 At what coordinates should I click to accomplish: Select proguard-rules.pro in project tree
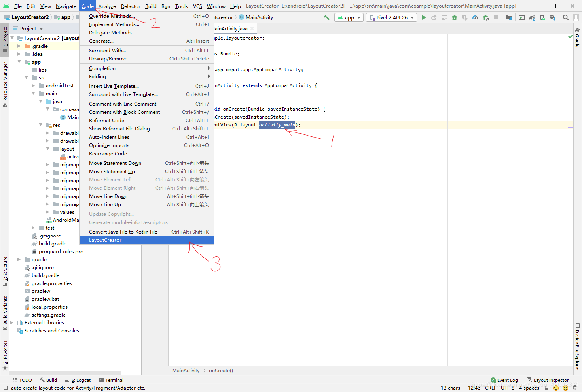point(61,252)
